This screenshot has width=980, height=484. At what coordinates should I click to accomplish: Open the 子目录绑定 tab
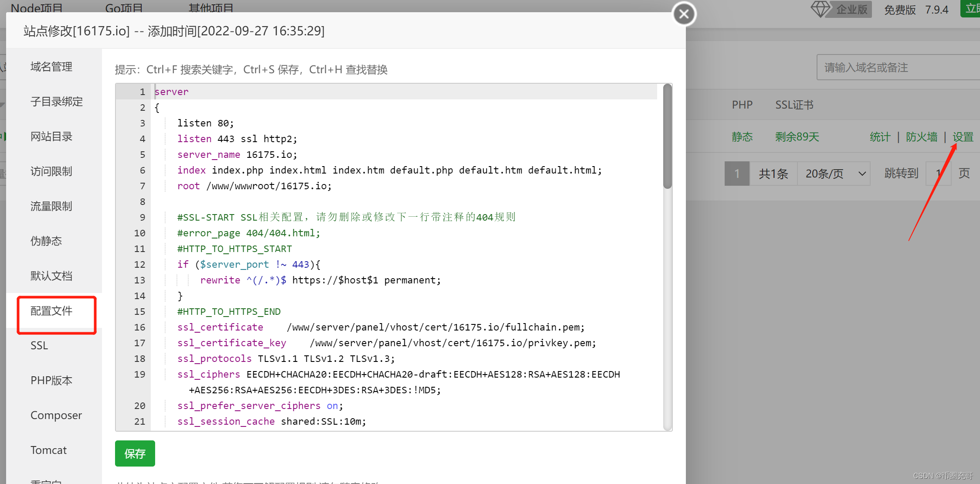[x=56, y=102]
